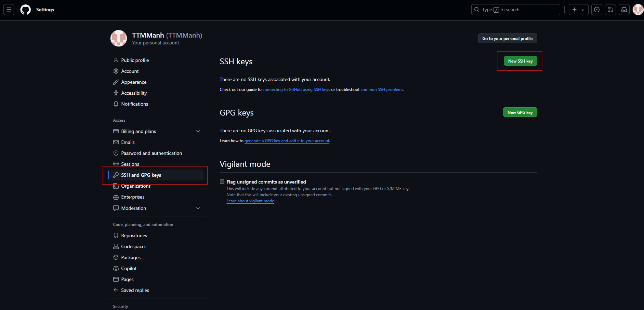Click the New SSH key button
Viewport: 644px width, 310px height.
[x=520, y=61]
